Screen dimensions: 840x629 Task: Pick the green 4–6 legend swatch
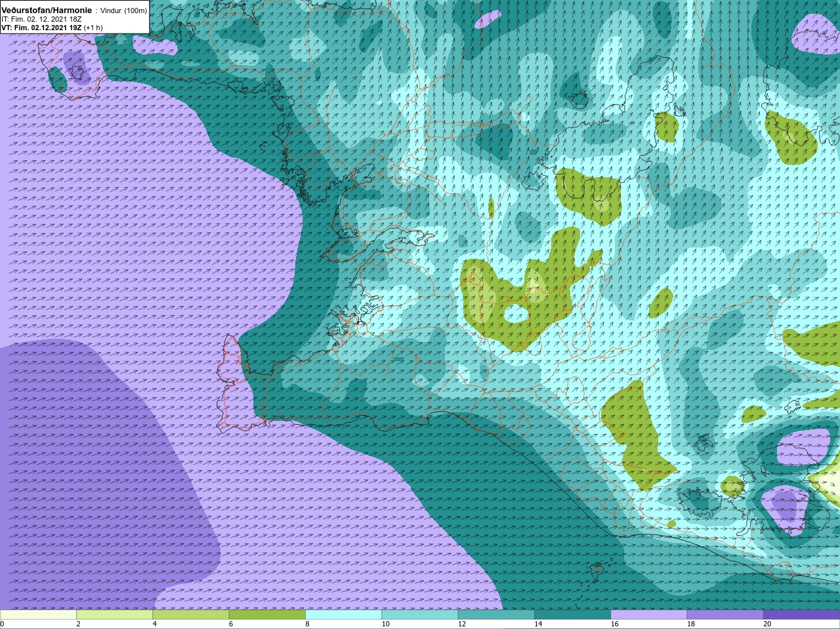coord(191,615)
